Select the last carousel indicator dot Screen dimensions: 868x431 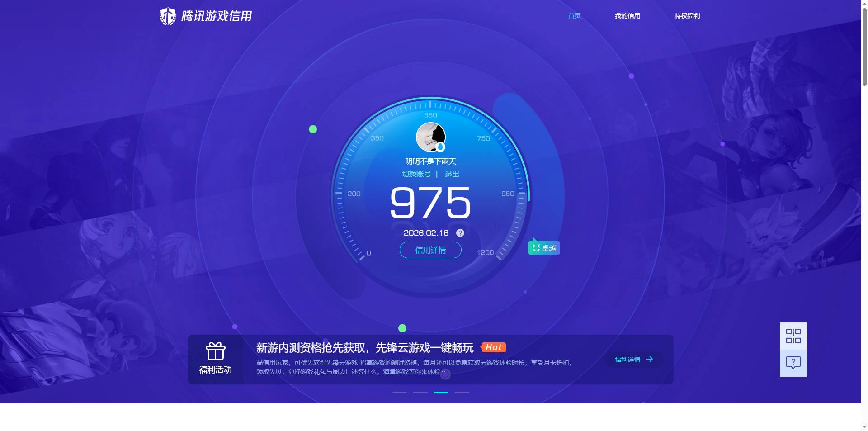click(462, 393)
